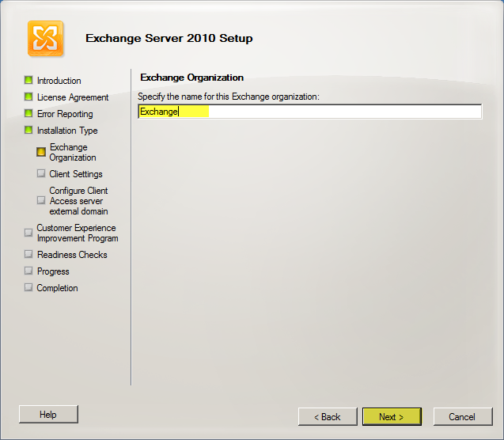Image resolution: width=504 pixels, height=440 pixels.
Task: Go back with the Back button
Action: 328,417
